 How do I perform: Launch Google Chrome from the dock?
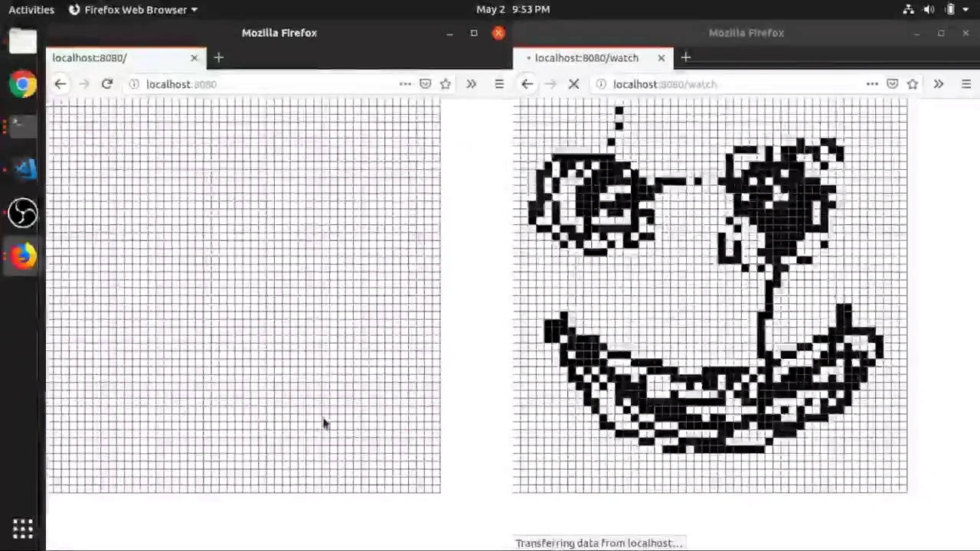[x=23, y=84]
